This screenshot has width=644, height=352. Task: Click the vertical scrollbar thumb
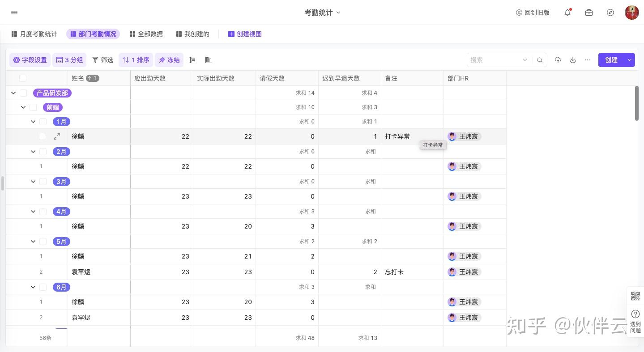coord(637,103)
